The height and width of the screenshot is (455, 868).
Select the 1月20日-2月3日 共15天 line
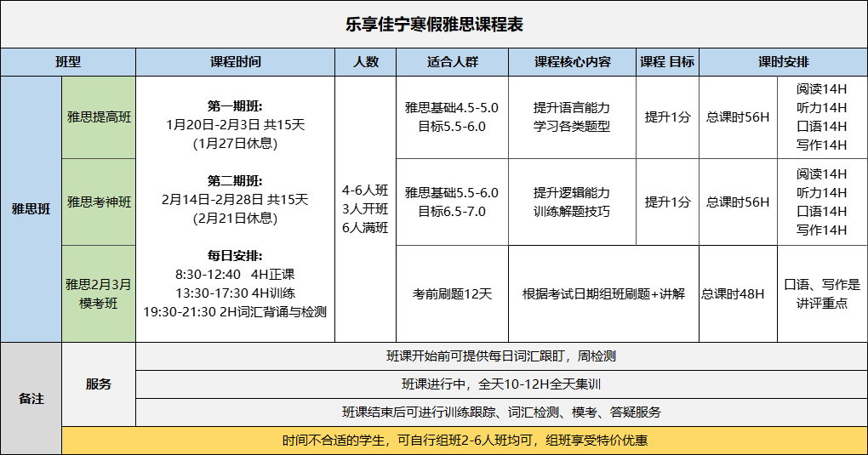pyautogui.click(x=235, y=124)
